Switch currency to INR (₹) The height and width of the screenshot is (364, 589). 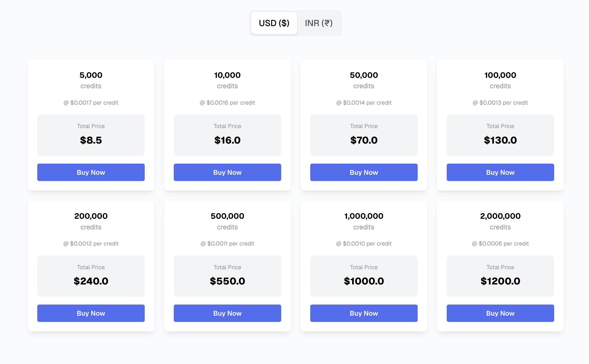tap(318, 23)
